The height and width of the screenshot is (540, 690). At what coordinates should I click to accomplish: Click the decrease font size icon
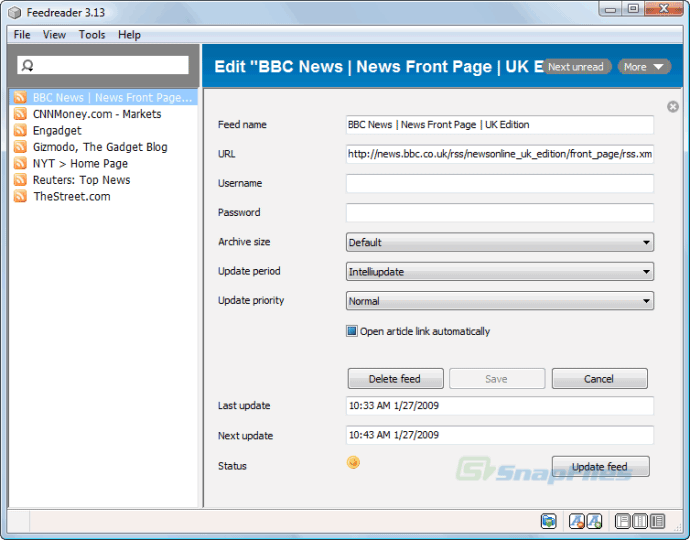click(576, 521)
